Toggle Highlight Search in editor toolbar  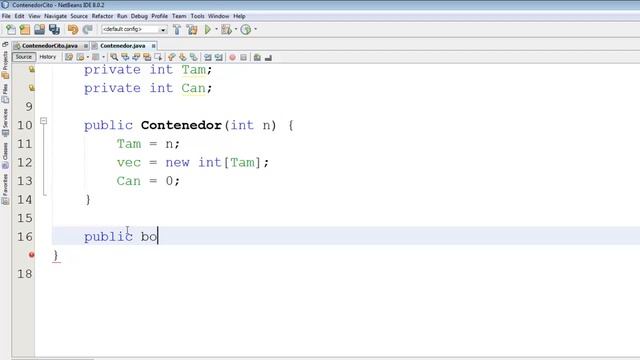(147, 57)
